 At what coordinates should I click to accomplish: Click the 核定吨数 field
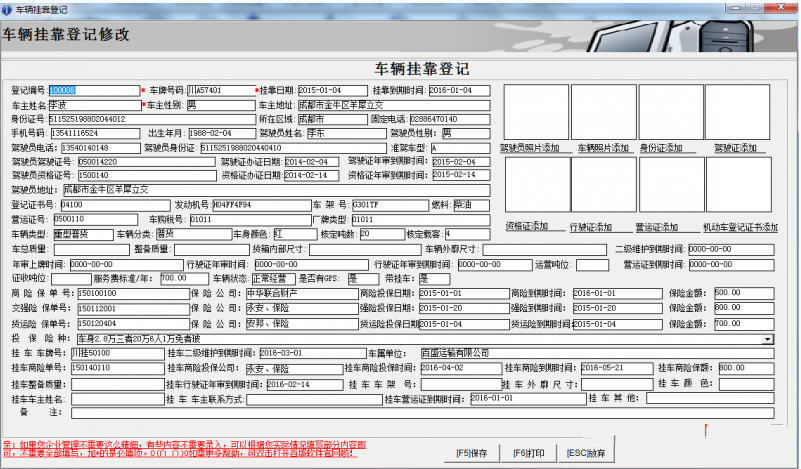[x=382, y=234]
